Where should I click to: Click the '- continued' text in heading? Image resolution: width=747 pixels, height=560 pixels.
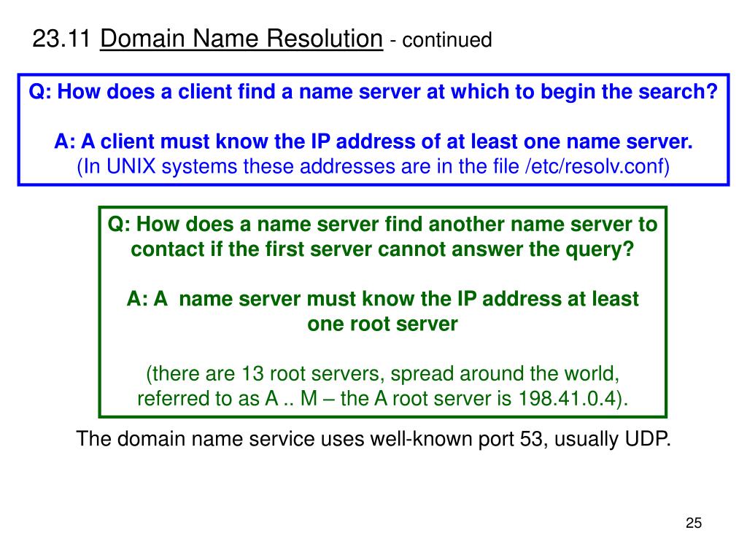pyautogui.click(x=441, y=40)
